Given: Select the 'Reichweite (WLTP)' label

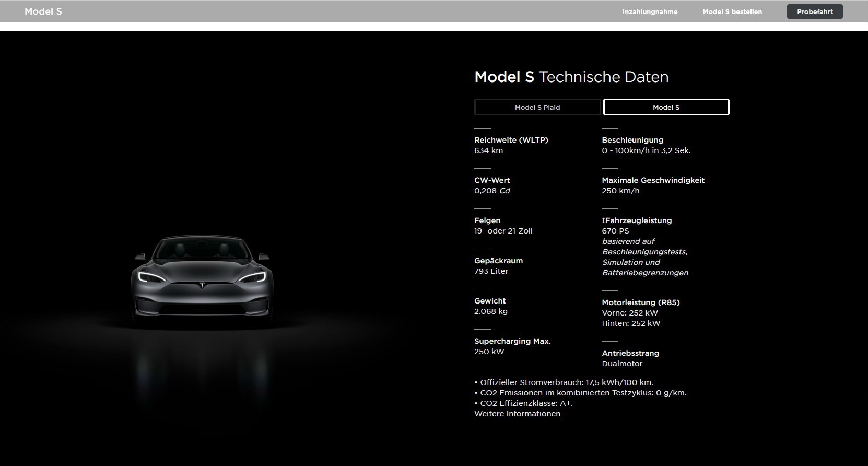Looking at the screenshot, I should click(511, 140).
